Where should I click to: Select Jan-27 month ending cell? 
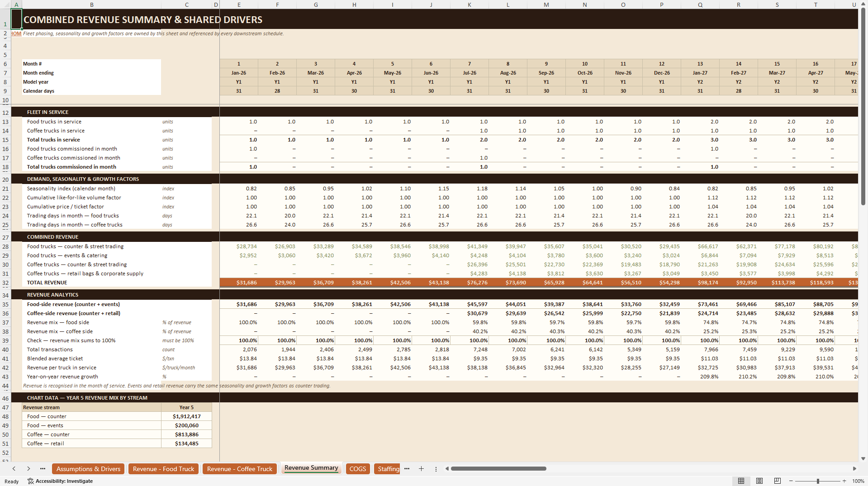point(700,73)
